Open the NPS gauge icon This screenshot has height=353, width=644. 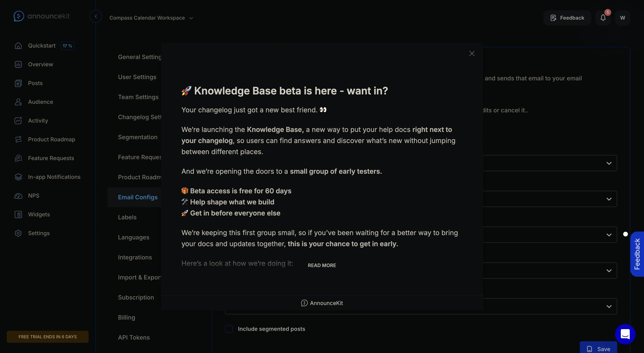[18, 196]
